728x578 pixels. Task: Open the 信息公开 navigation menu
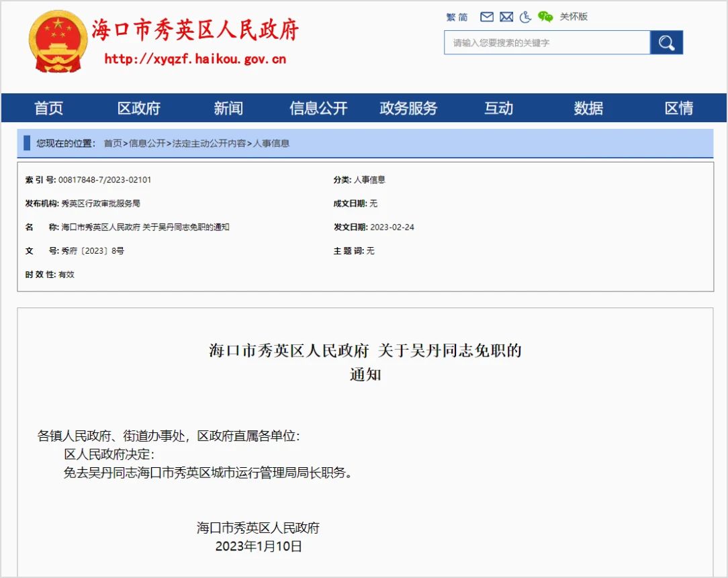318,108
